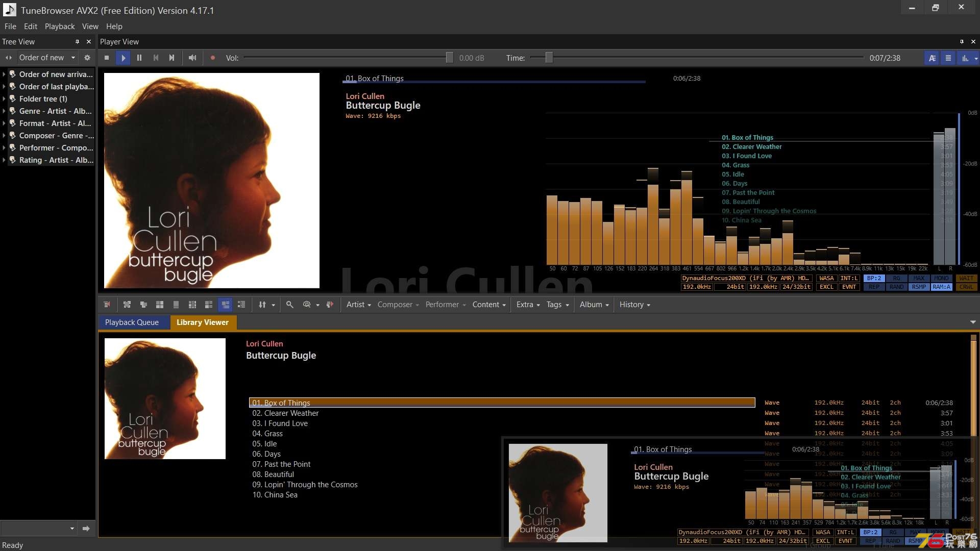Open the Playback menu
980x551 pixels.
(60, 27)
